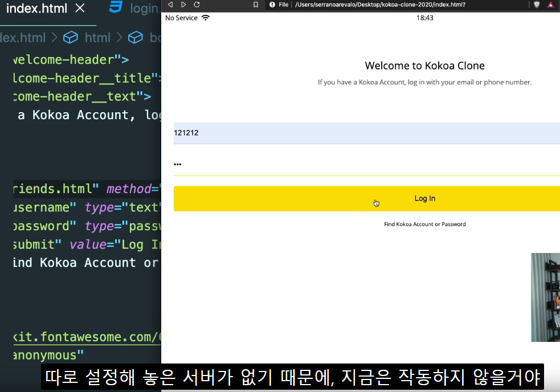Click the welcome-header__title code line

click(x=87, y=78)
